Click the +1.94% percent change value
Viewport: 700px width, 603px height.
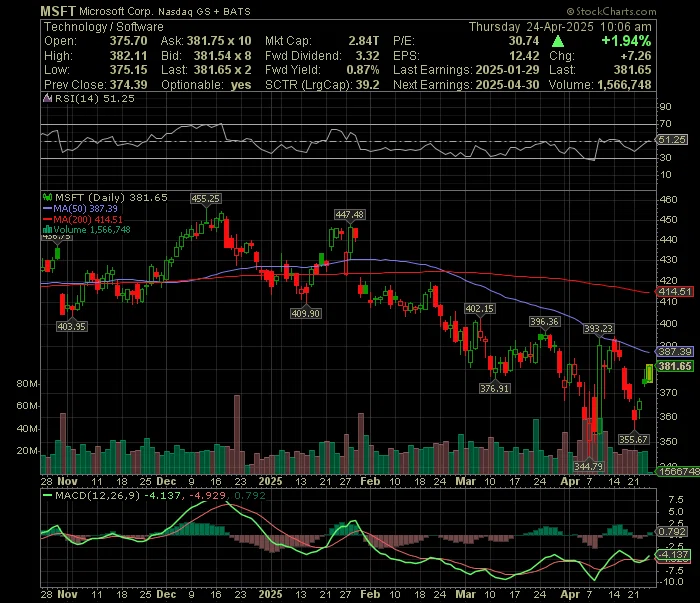[x=626, y=41]
